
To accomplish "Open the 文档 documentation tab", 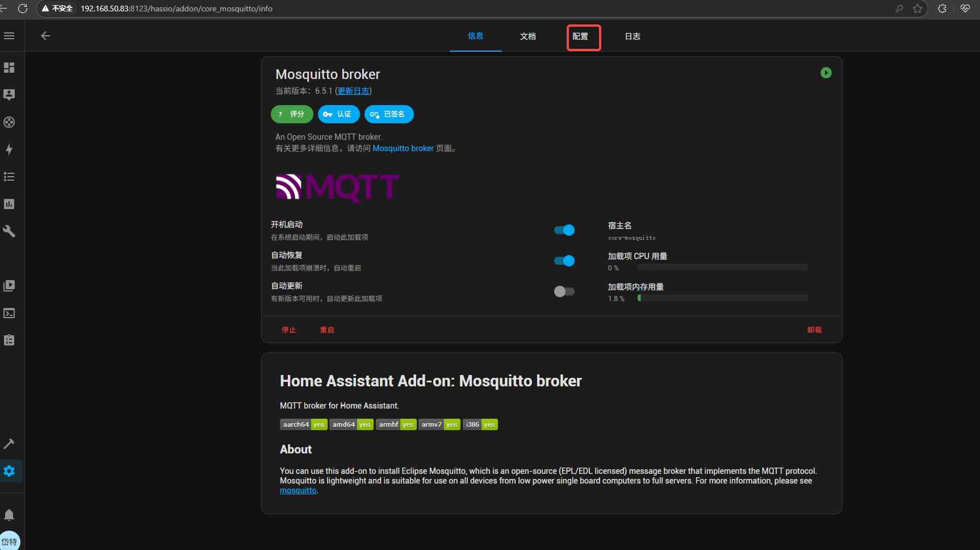I will 528,36.
